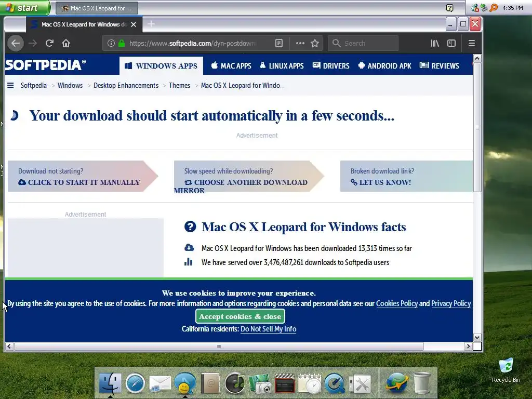Open iMovie clapperboard icon in dock
Image resolution: width=532 pixels, height=399 pixels.
click(285, 383)
